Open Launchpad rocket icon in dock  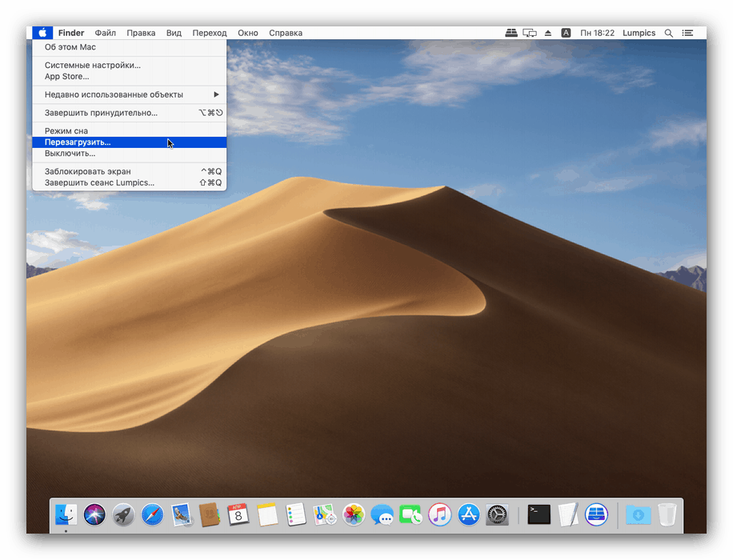(x=123, y=514)
